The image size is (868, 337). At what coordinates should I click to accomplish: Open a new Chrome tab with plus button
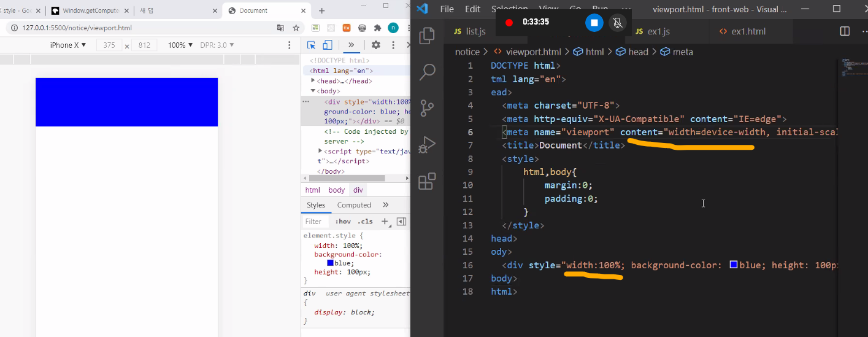coord(322,10)
